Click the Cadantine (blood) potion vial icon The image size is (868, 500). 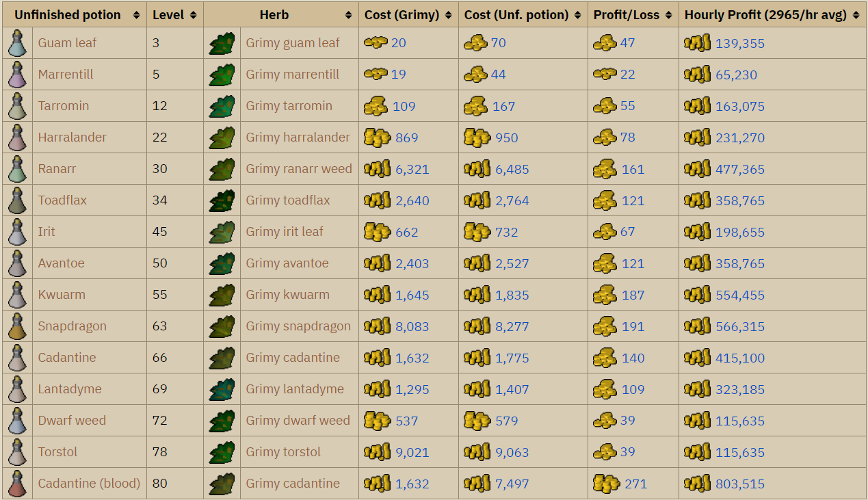(x=16, y=483)
